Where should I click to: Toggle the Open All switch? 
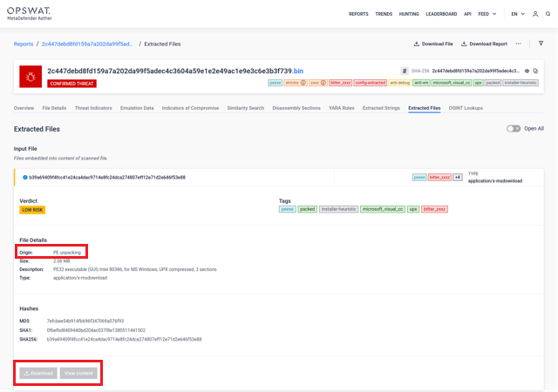(514, 128)
